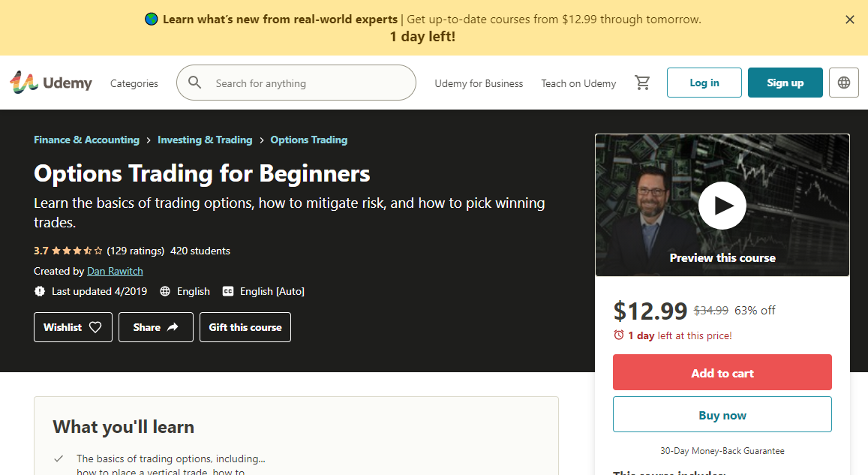The image size is (868, 475).
Task: Focus the Search for anything field
Action: tap(308, 83)
